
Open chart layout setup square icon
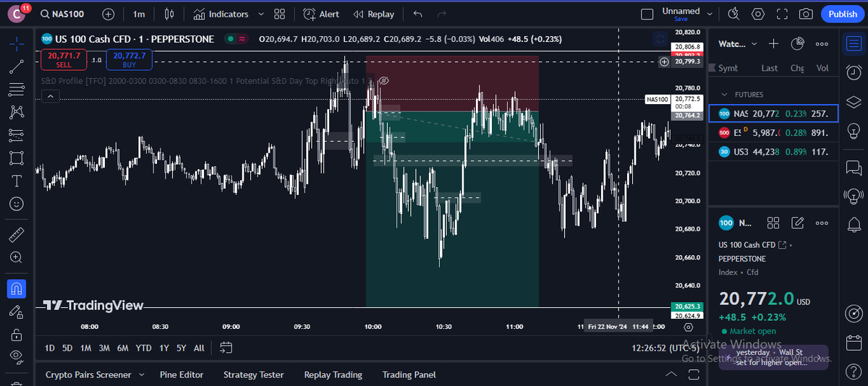[647, 14]
